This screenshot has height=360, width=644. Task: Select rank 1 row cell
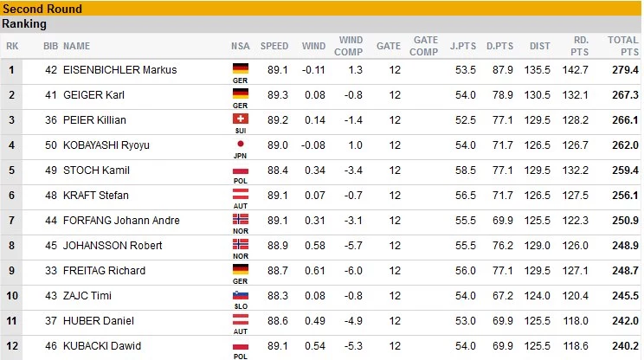[11, 70]
